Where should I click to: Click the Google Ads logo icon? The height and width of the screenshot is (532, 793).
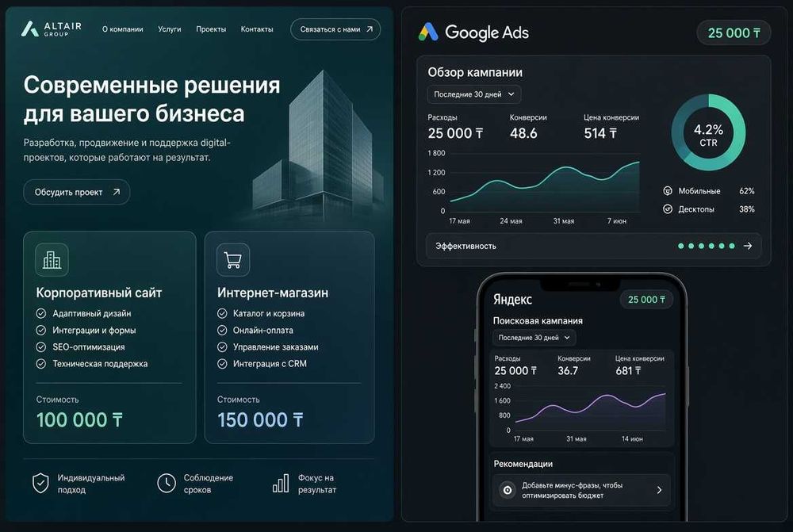[x=428, y=32]
